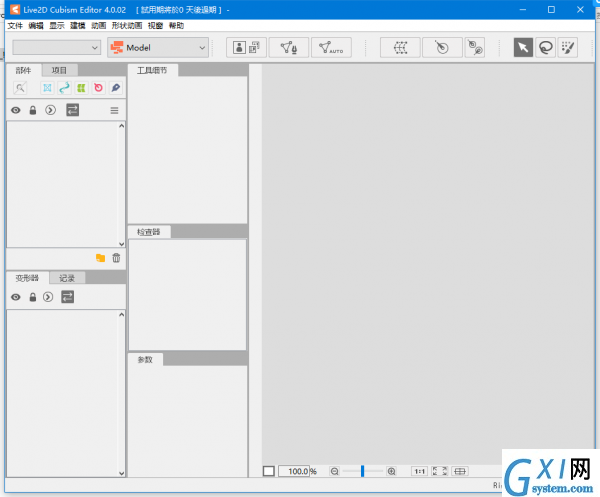Select the brush selection tool

(x=568, y=48)
